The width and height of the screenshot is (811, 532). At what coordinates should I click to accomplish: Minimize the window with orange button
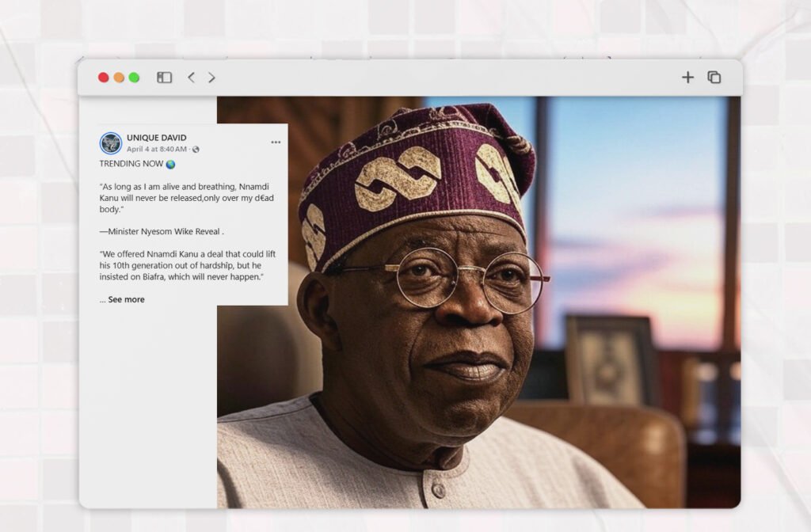pyautogui.click(x=119, y=78)
